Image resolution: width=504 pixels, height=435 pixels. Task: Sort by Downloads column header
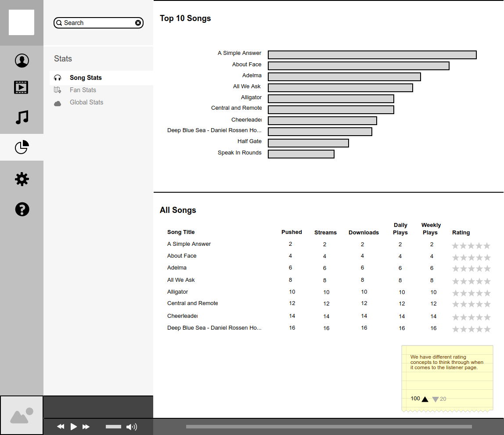tap(364, 232)
